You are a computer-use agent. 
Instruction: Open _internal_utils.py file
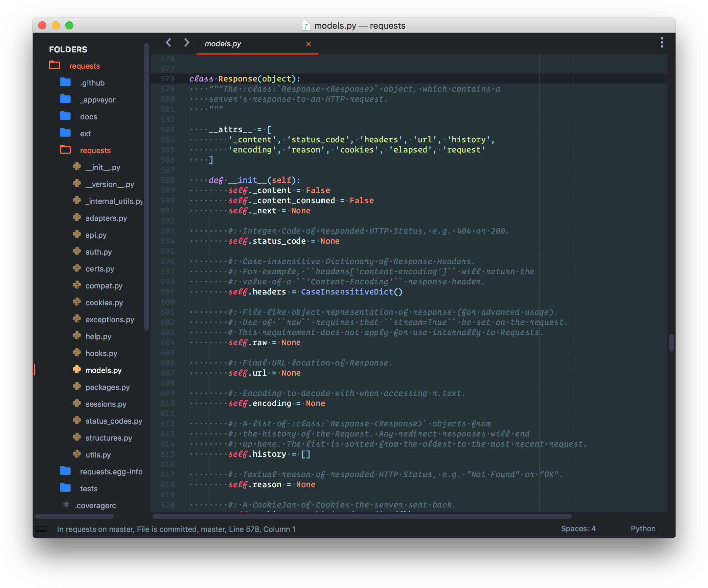(x=114, y=201)
